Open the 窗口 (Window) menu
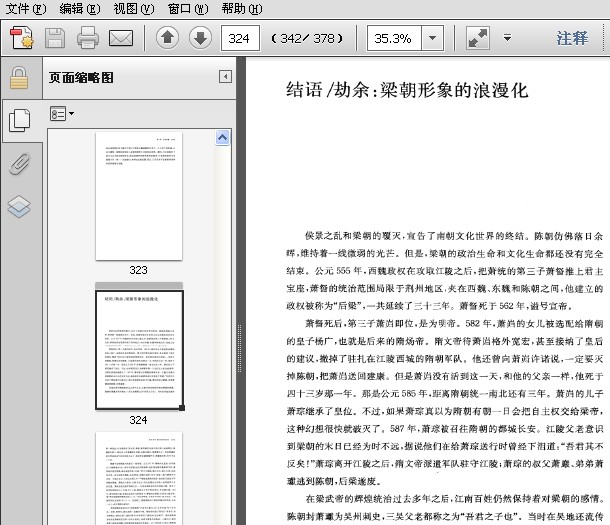 pos(188,8)
